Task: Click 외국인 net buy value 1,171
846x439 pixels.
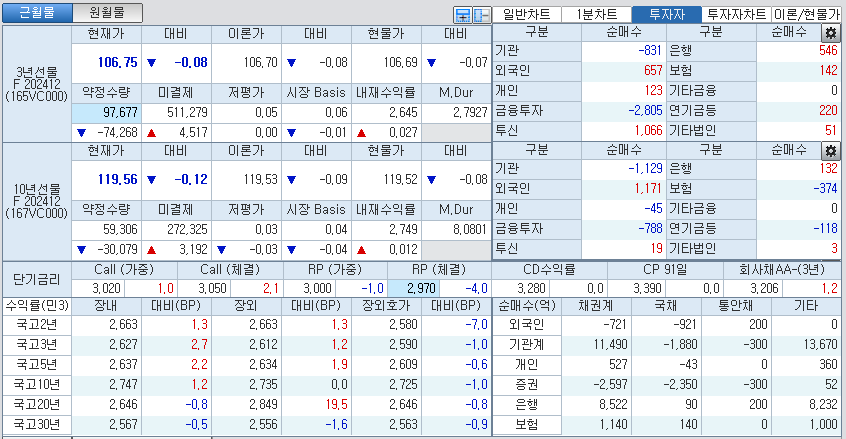Action: [x=649, y=188]
